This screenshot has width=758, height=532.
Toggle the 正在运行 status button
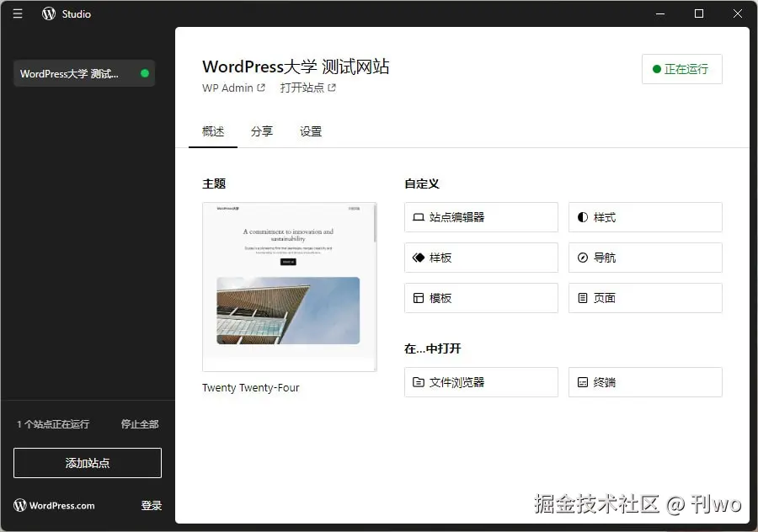point(681,69)
